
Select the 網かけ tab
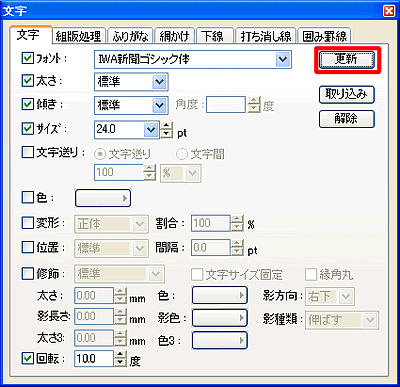[x=174, y=36]
